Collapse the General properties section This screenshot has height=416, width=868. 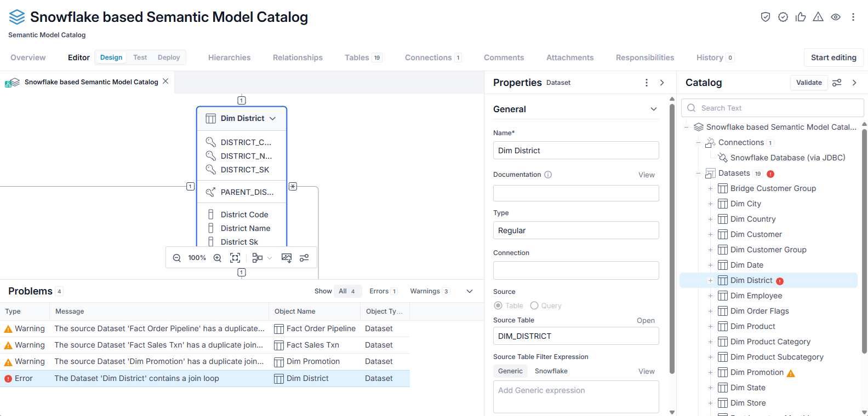click(x=654, y=109)
